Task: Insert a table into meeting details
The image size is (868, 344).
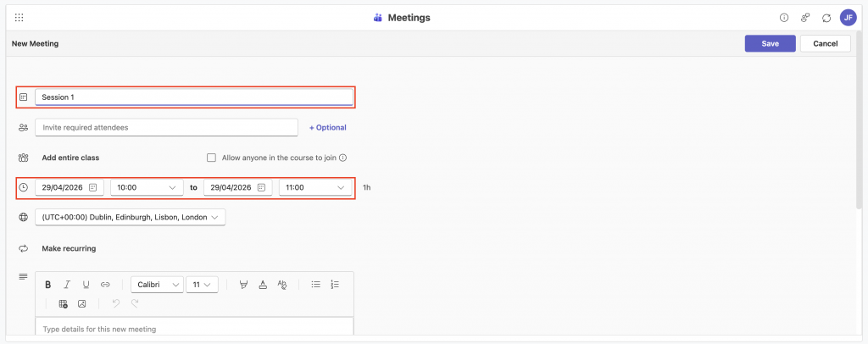Action: click(x=63, y=303)
